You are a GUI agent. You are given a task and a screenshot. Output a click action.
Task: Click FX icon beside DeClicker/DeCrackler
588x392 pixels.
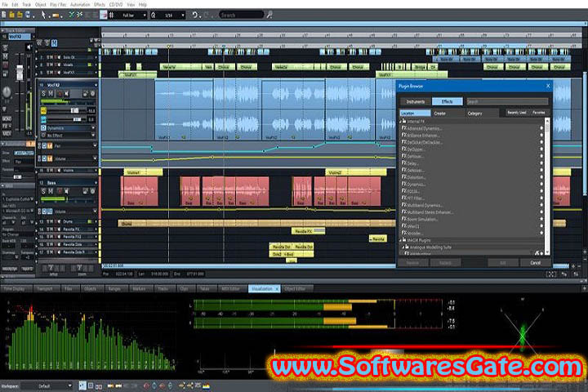pyautogui.click(x=404, y=142)
